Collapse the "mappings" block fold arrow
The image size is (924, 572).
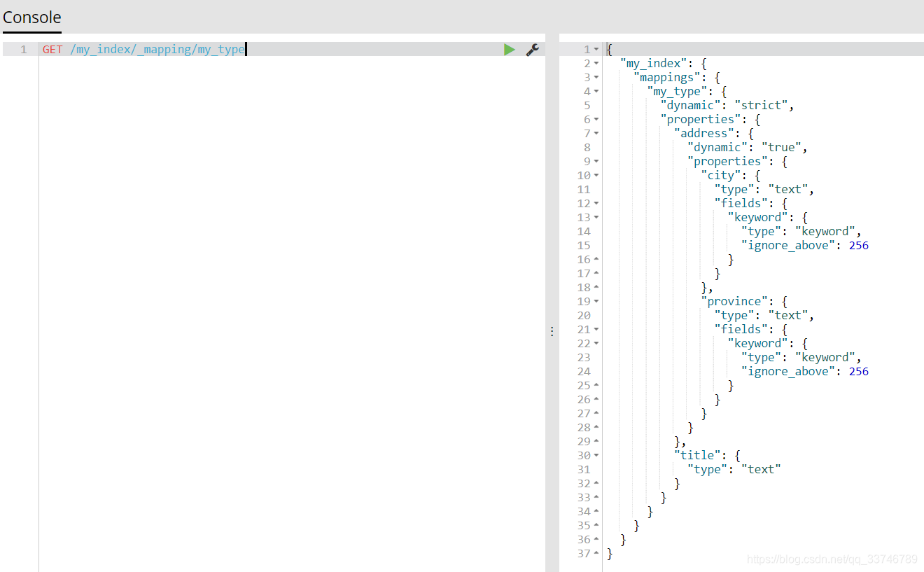click(596, 78)
